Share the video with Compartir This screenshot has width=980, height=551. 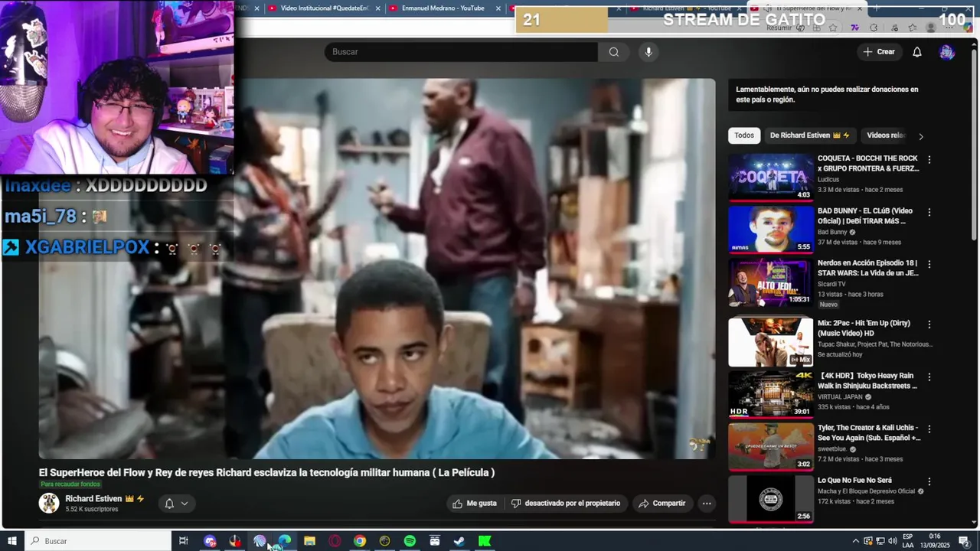pos(661,504)
